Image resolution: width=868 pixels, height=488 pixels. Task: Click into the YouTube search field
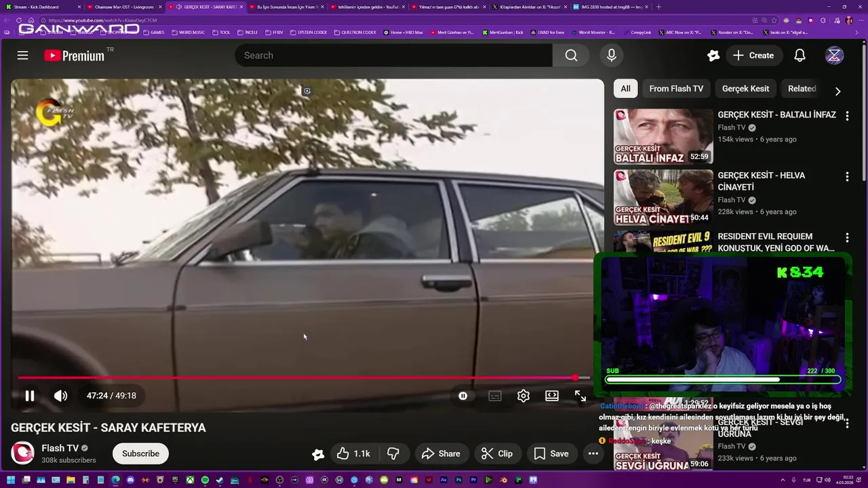point(393,56)
